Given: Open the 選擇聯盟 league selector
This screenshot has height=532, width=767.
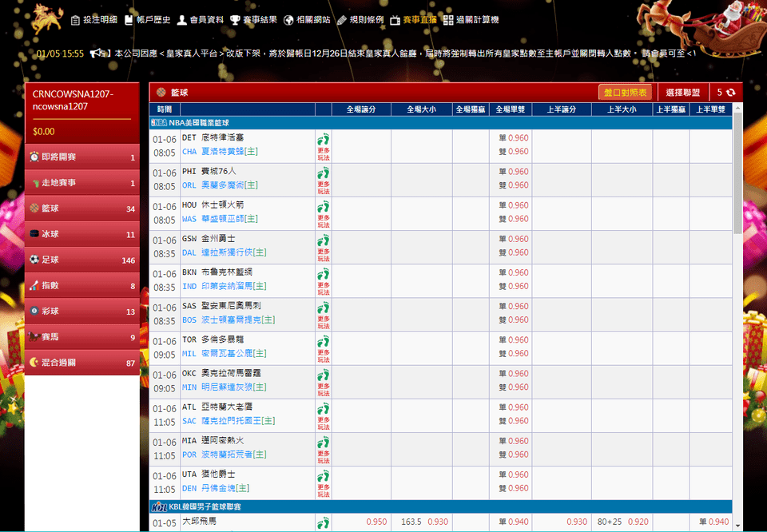Looking at the screenshot, I should click(682, 93).
